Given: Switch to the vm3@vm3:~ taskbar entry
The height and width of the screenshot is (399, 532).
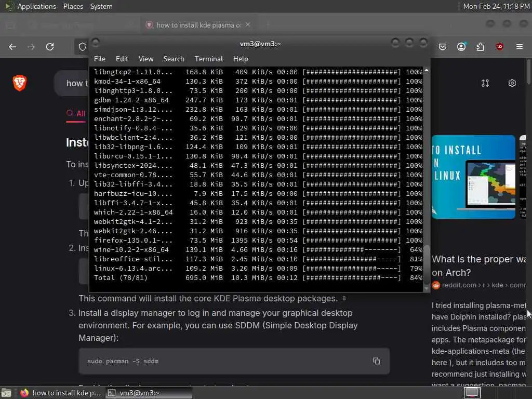Looking at the screenshot, I should [x=149, y=393].
